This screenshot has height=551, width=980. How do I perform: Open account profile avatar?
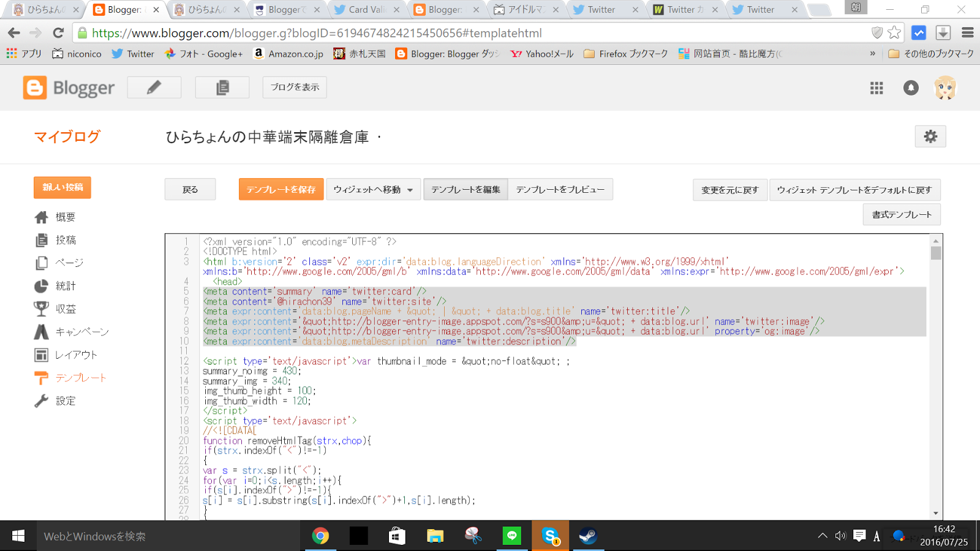click(x=945, y=88)
